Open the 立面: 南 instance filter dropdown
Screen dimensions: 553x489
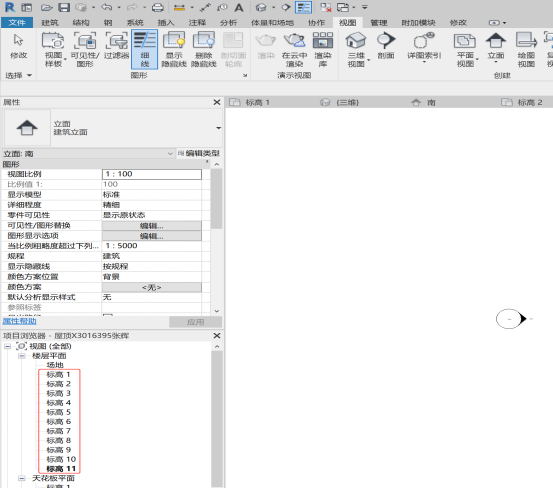coord(170,154)
